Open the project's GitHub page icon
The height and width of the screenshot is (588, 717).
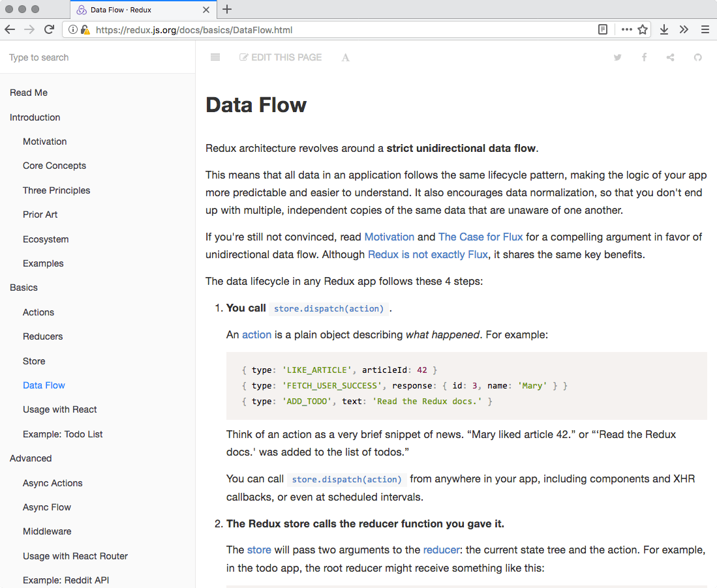[x=698, y=57]
